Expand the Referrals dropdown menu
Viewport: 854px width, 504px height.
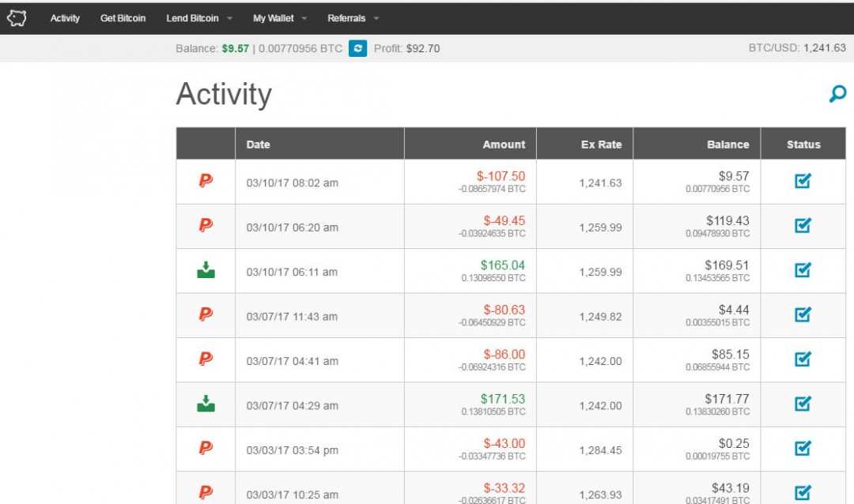point(353,18)
